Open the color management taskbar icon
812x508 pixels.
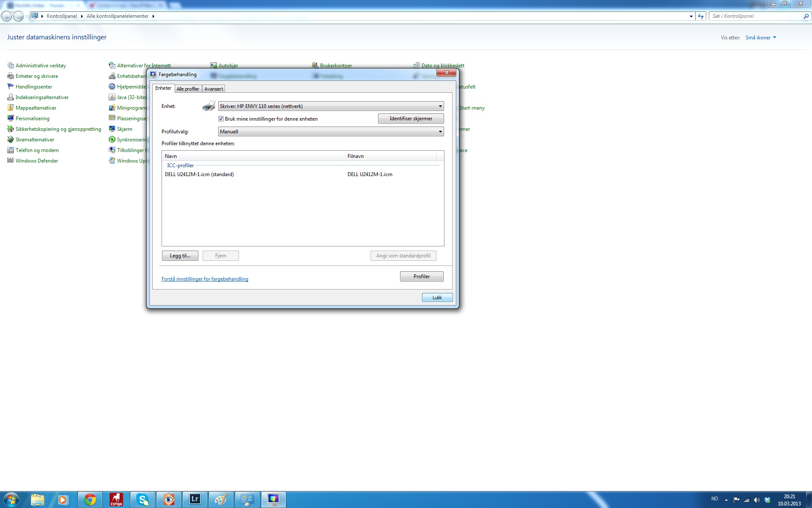coord(273,500)
